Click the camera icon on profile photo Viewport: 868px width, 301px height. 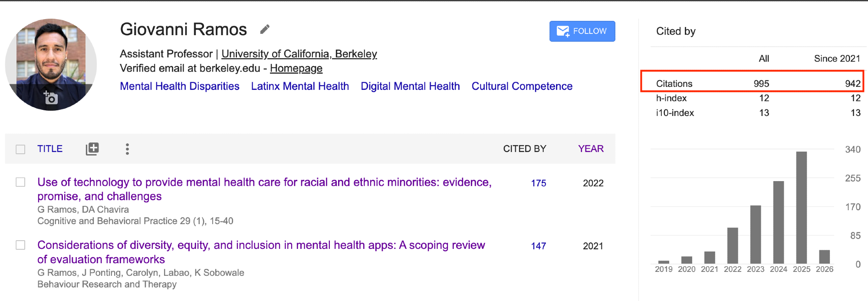click(x=50, y=98)
